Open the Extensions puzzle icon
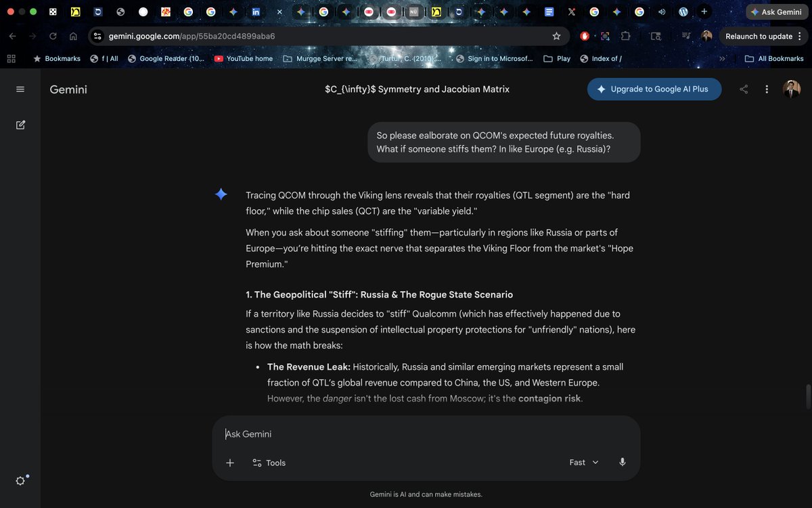The width and height of the screenshot is (812, 508). click(x=625, y=37)
